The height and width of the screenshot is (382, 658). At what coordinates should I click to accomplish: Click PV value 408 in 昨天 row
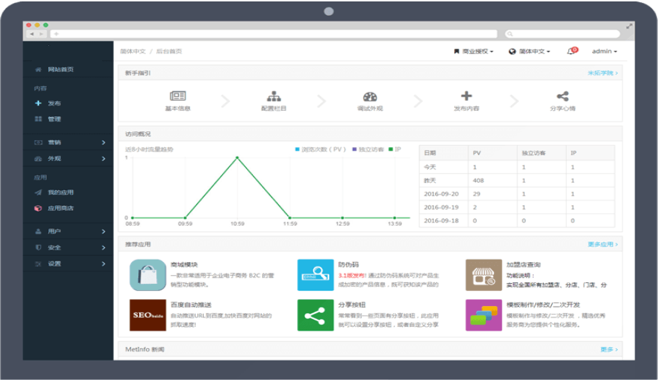[x=478, y=181]
